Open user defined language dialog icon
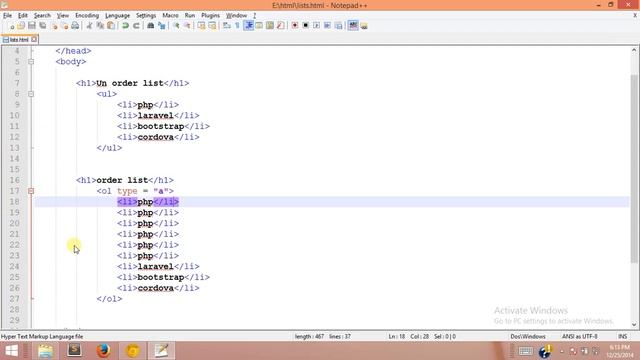This screenshot has height=360, width=640. 259,26
